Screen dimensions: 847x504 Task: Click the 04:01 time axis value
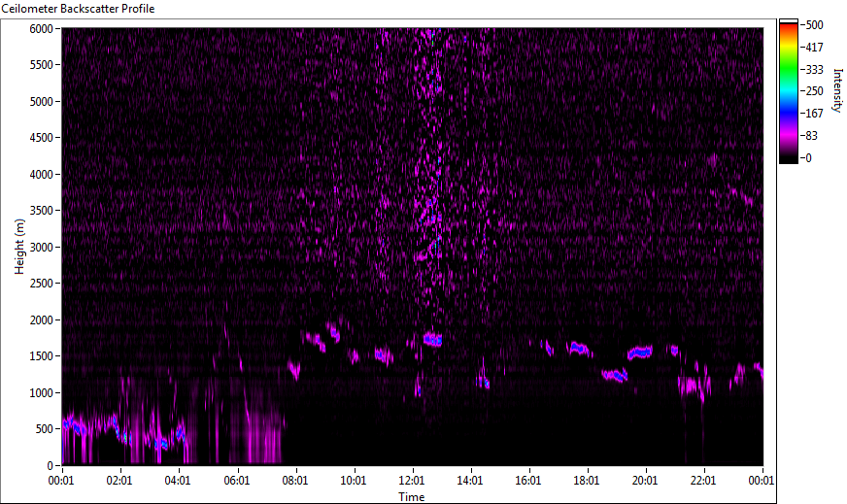178,481
